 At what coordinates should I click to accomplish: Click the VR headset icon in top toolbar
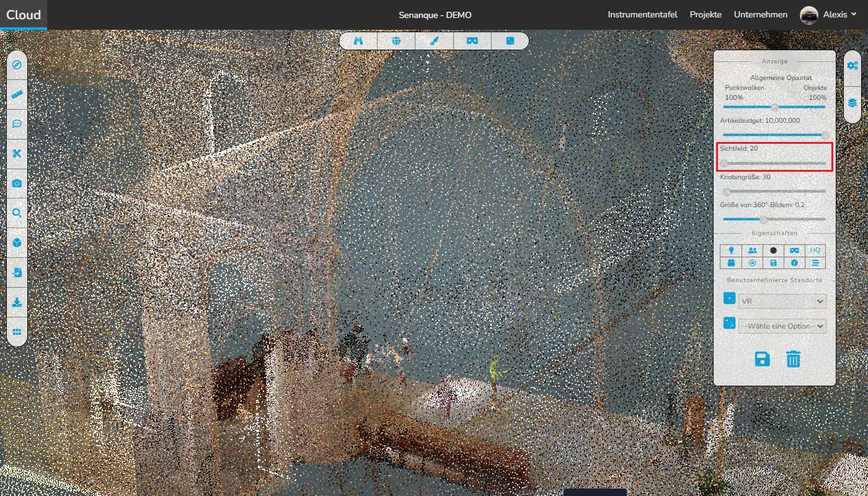click(x=472, y=41)
